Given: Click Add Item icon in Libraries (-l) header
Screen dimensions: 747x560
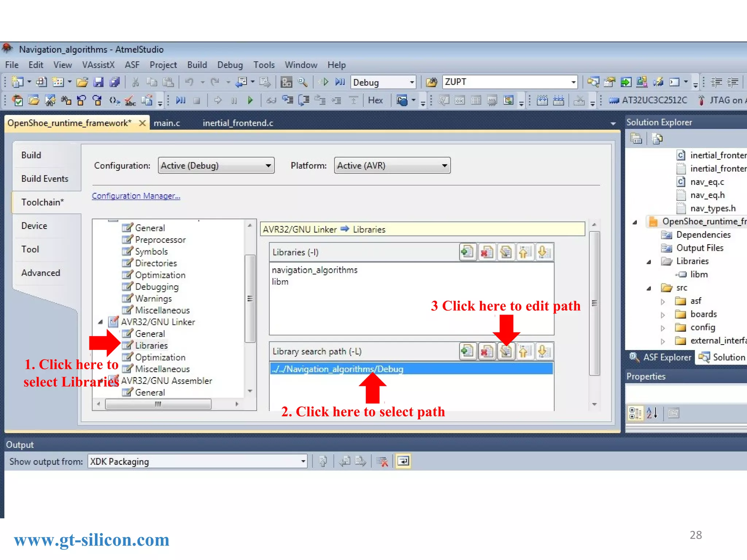Looking at the screenshot, I should point(468,252).
